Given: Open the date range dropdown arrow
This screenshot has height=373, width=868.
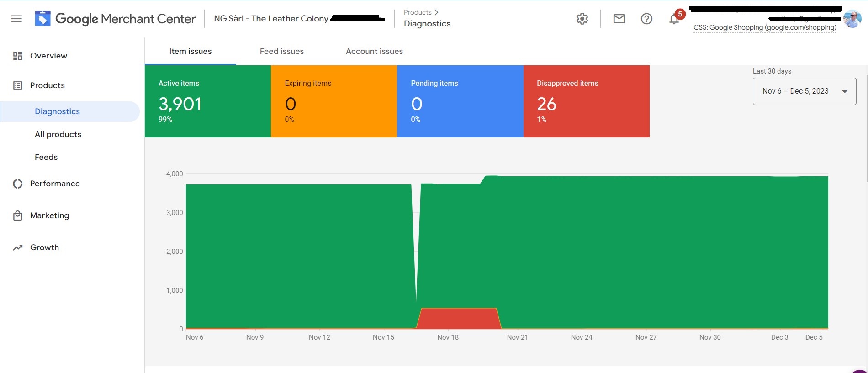Looking at the screenshot, I should [845, 91].
